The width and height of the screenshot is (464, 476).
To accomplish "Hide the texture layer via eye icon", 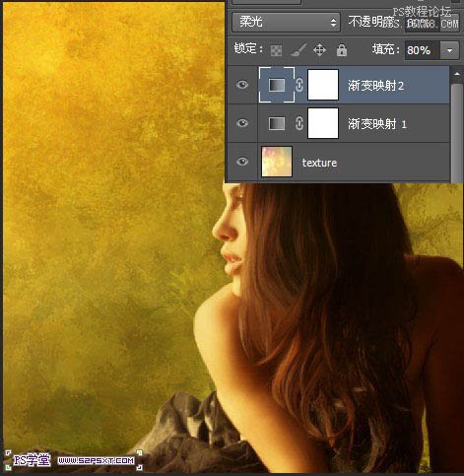I will pos(242,162).
